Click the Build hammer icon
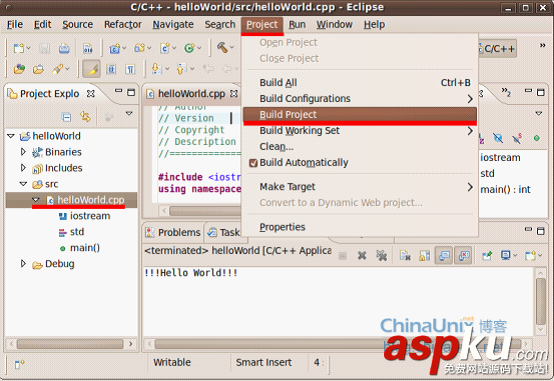Viewport: 554px width, 381px height. 222,48
